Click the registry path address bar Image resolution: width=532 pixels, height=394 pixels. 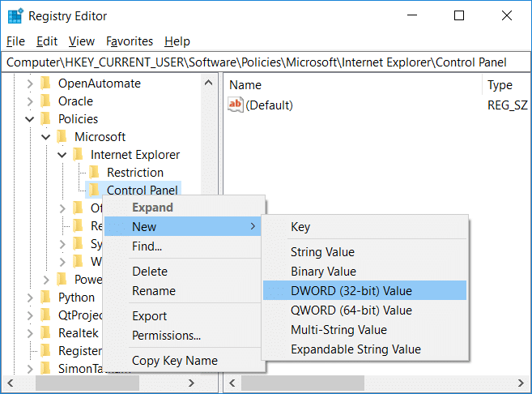(266, 62)
